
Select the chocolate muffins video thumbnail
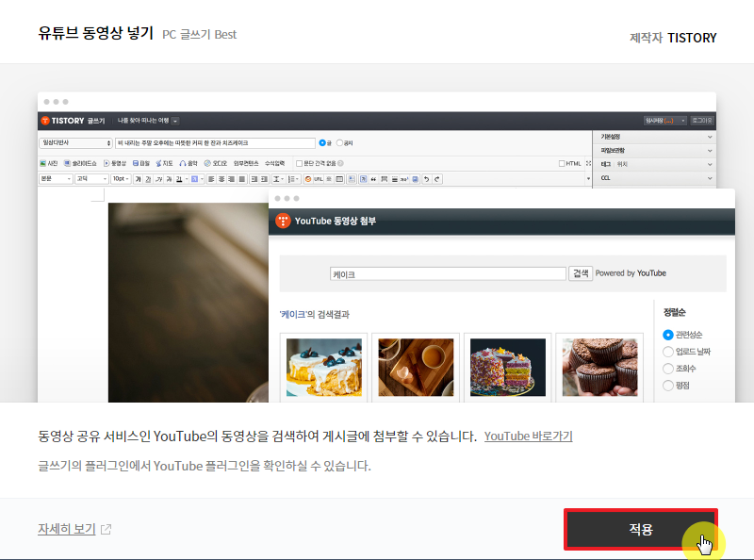(x=599, y=367)
